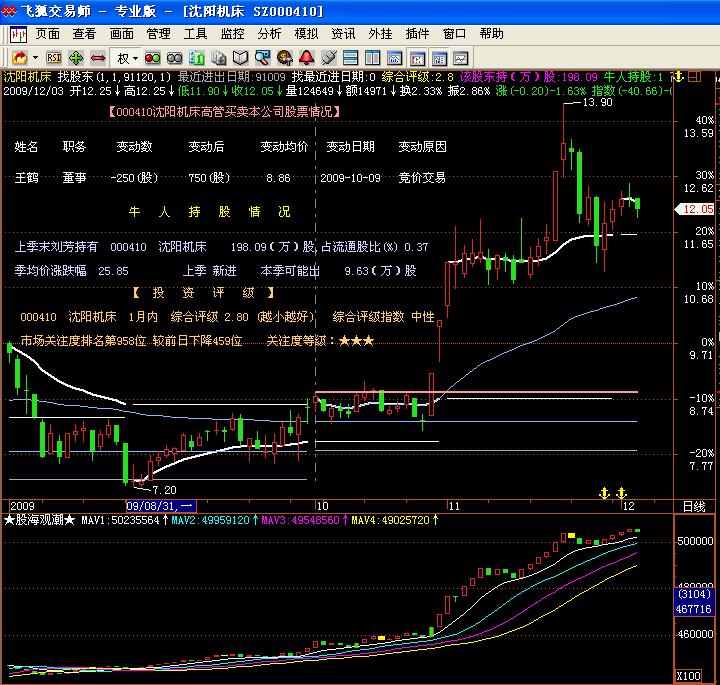Click the 2009-10-09 change date cell

350,178
